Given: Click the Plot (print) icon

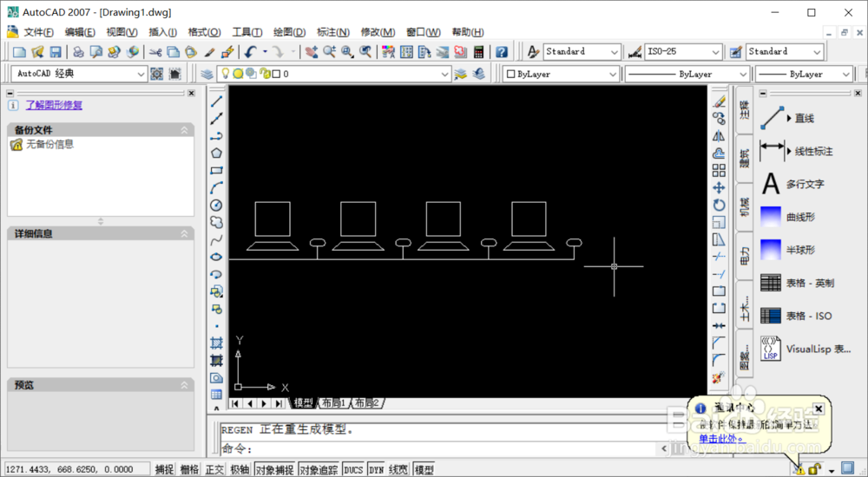Looking at the screenshot, I should tap(79, 52).
